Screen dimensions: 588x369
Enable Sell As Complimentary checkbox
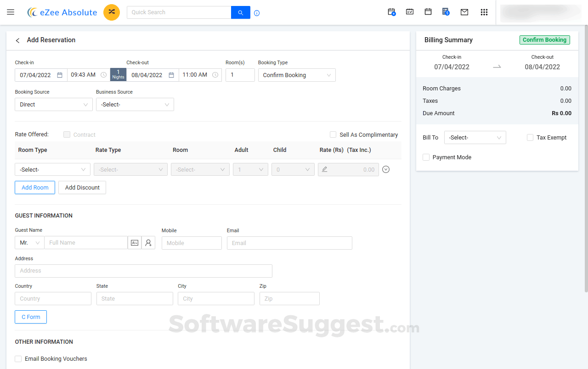333,134
